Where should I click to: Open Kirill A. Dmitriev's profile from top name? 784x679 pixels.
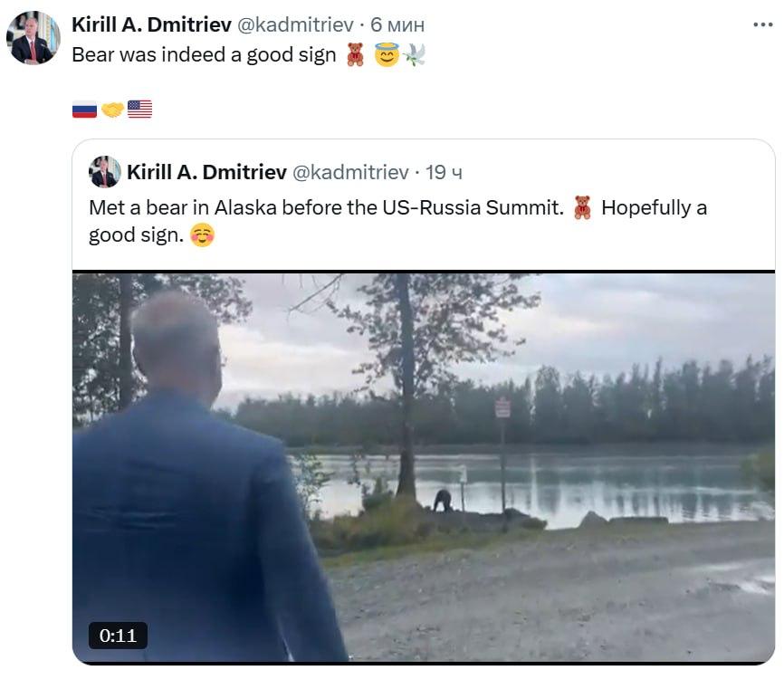pos(151,24)
